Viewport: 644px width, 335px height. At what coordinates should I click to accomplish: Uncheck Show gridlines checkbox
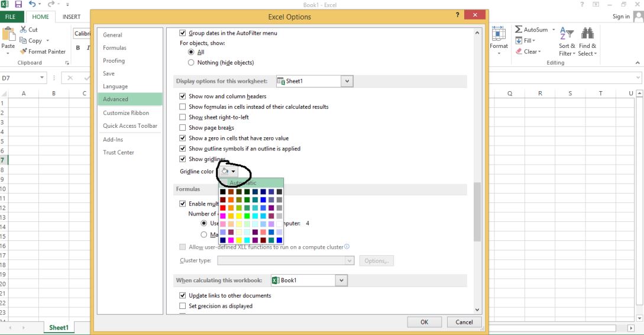pos(183,159)
